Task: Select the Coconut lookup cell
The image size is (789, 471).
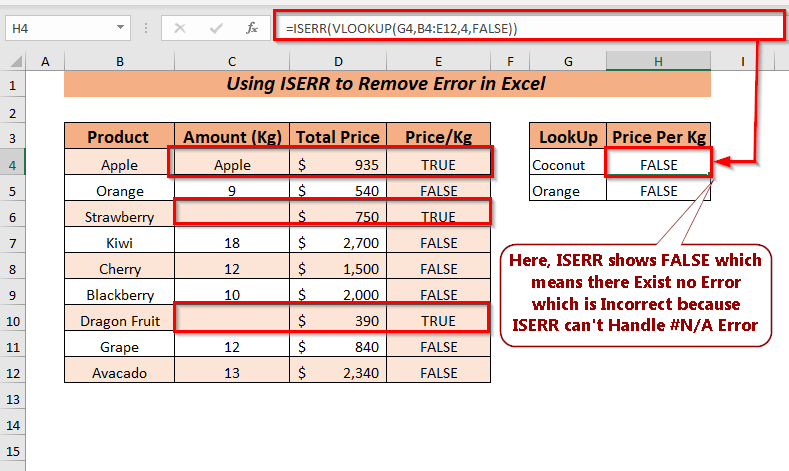Action: pos(568,164)
